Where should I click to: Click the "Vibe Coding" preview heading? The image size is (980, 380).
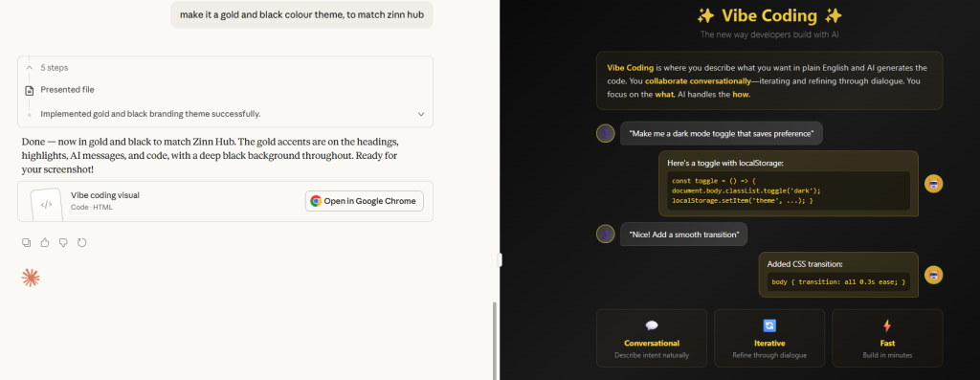coord(769,15)
